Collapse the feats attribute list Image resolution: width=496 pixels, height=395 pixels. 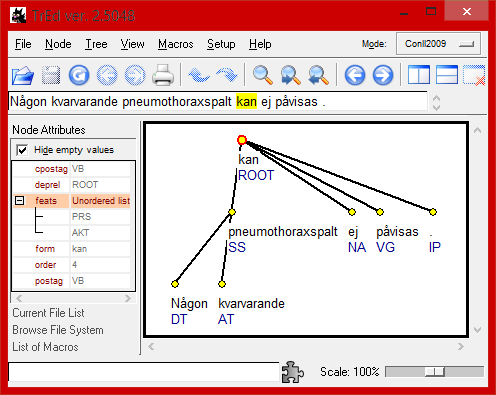pyautogui.click(x=20, y=201)
